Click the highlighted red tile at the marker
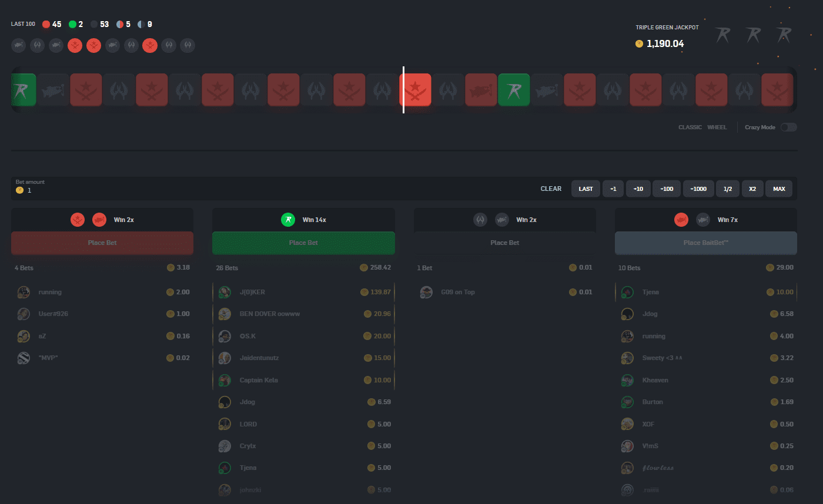This screenshot has width=823, height=504. (416, 90)
